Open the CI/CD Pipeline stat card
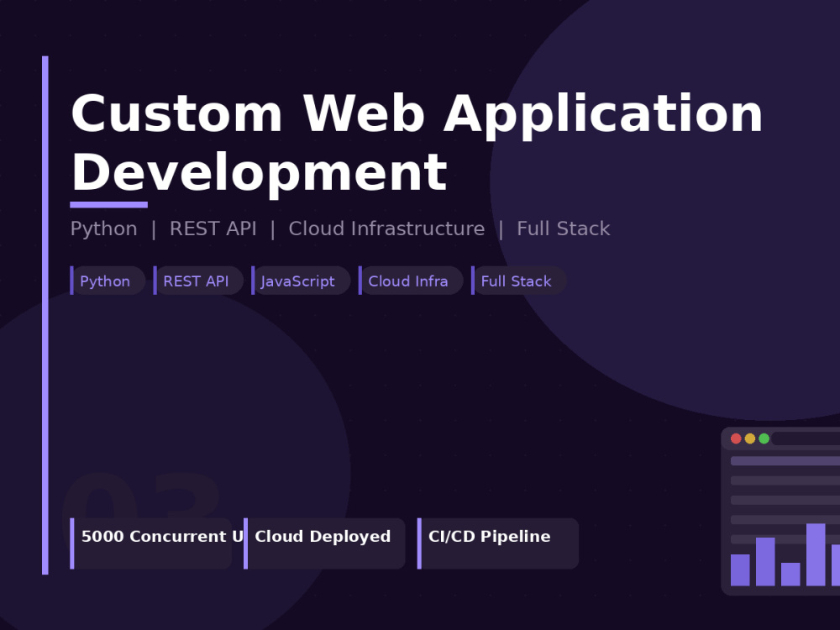840x630 pixels. [x=497, y=543]
